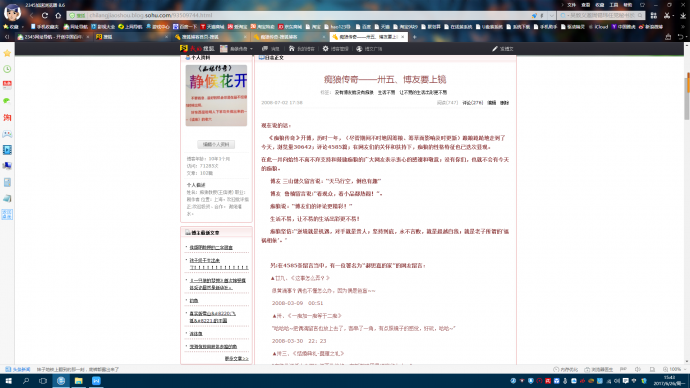690x388 pixels.
Task: Open the Windows Start button
Action: tap(8, 381)
